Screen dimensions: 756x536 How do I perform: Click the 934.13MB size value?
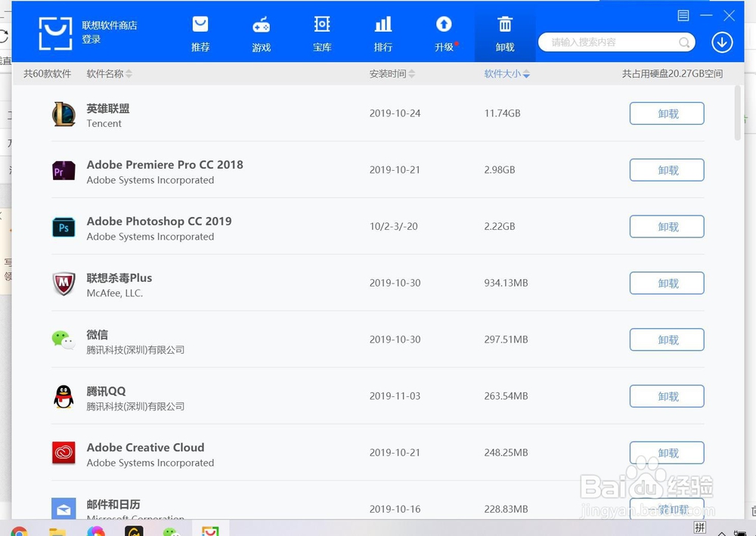pos(506,283)
